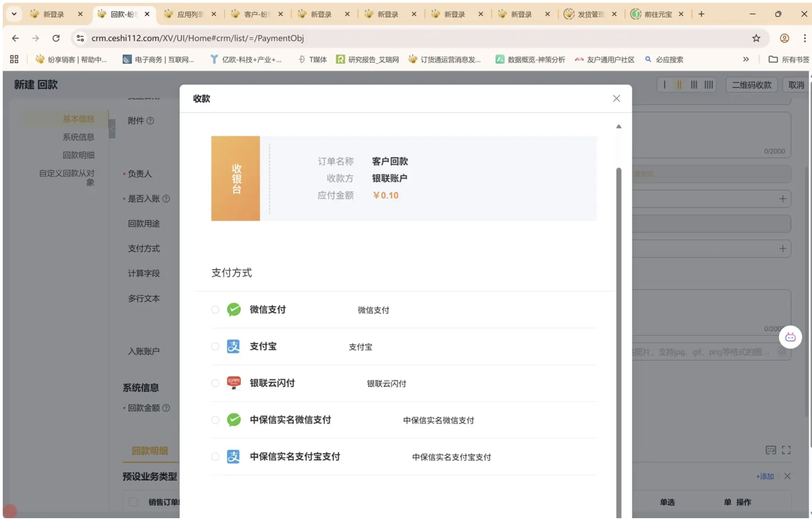
Task: Open the tab search dropdown arrow
Action: [14, 14]
